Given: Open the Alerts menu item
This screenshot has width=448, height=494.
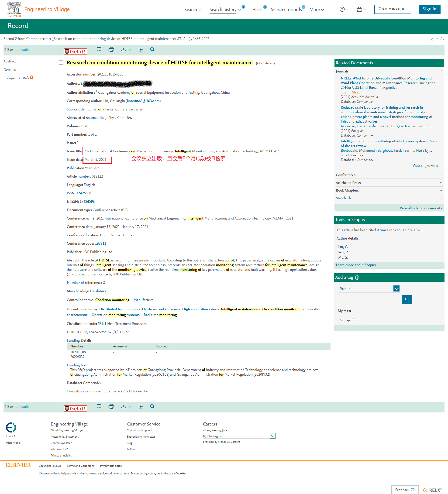Looking at the screenshot, I should coord(258,10).
